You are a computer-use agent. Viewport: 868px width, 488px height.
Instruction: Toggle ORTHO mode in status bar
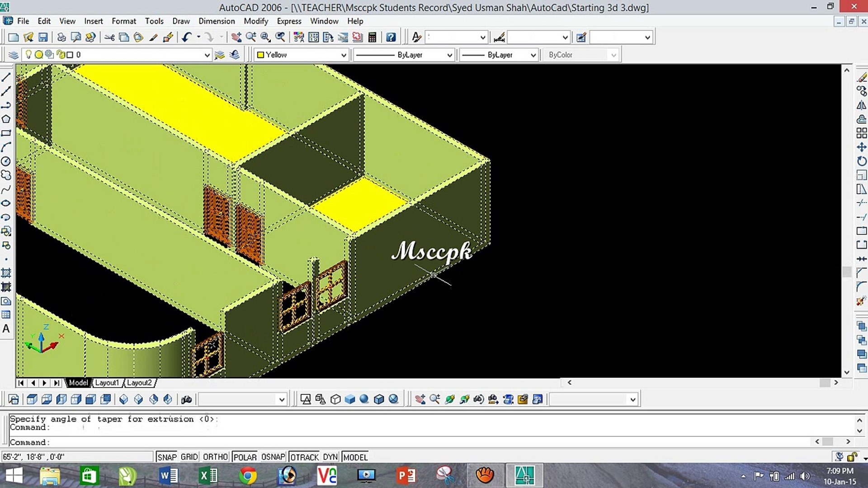[x=215, y=457]
